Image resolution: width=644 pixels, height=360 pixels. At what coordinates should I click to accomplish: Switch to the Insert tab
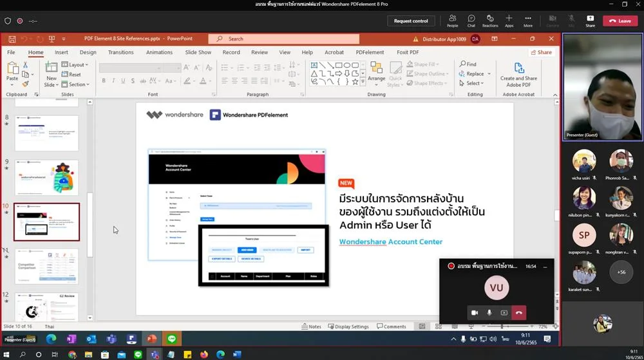[61, 52]
